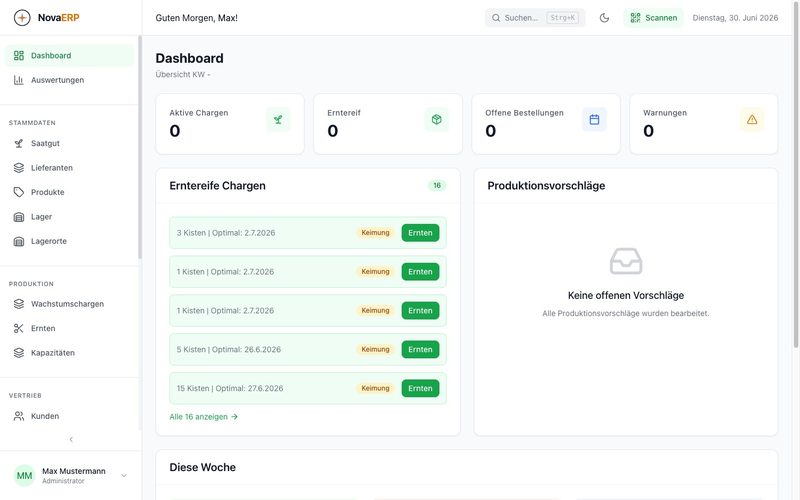Open the Dashboard menu item
Viewport: 800px width, 500px height.
pos(69,56)
